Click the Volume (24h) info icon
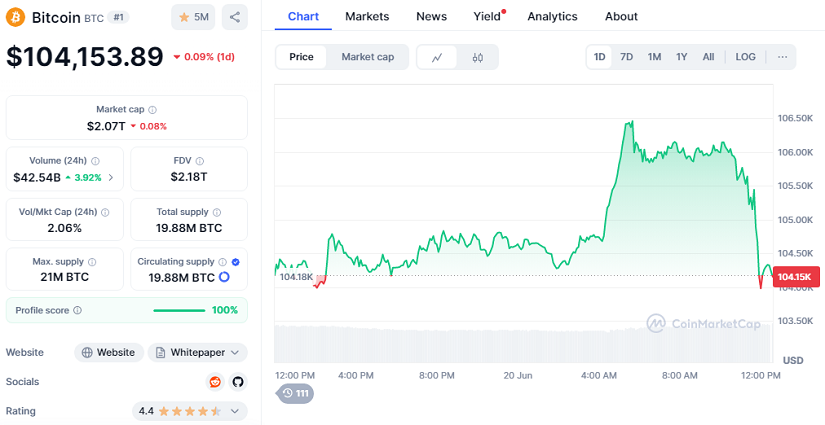825x425 pixels. [x=95, y=161]
